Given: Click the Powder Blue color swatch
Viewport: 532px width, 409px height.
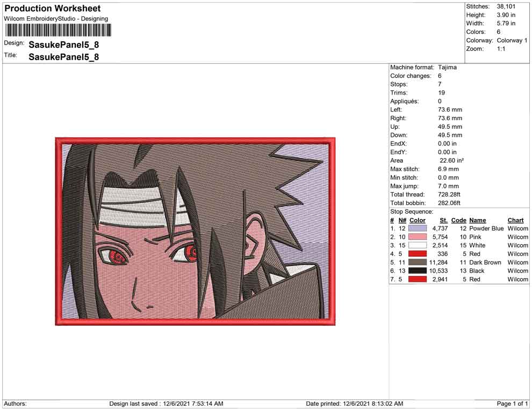Looking at the screenshot, I should tap(418, 229).
